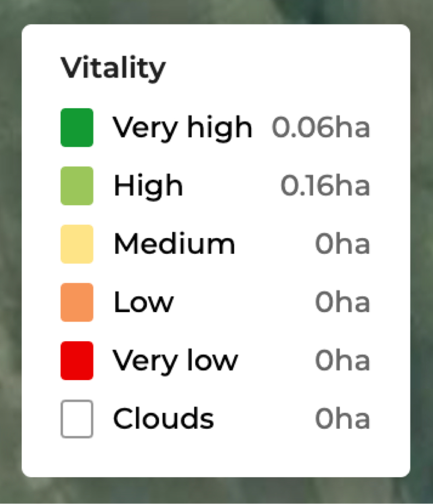The width and height of the screenshot is (433, 504).
Task: Click the light green High swatch
Action: click(77, 186)
